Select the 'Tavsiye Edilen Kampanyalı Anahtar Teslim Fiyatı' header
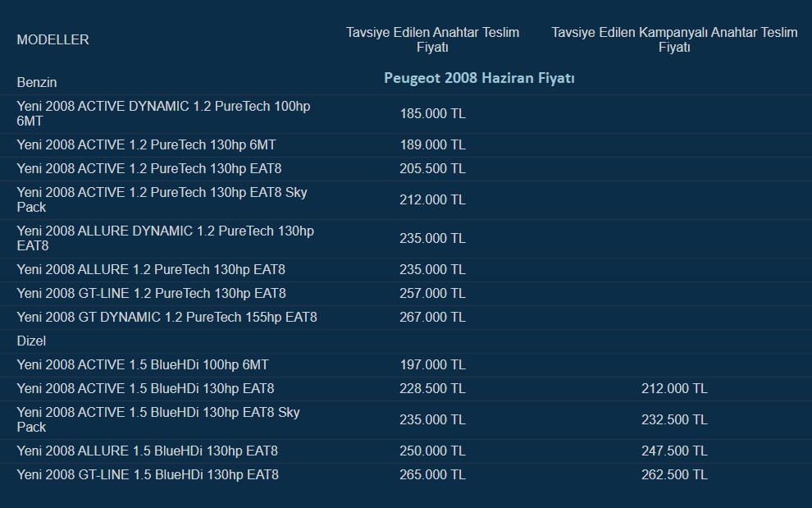The image size is (812, 508). [x=674, y=39]
